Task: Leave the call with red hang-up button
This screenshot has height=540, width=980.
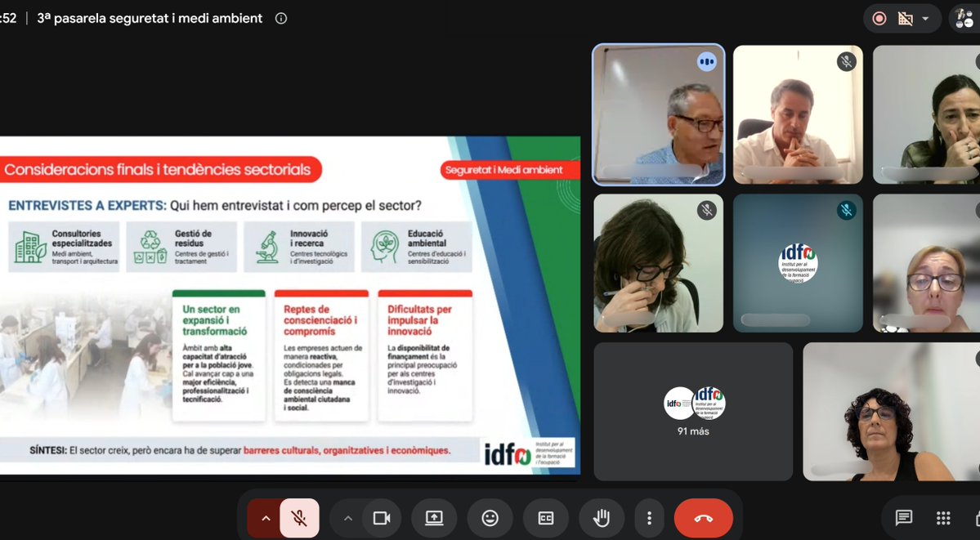Action: pyautogui.click(x=703, y=518)
